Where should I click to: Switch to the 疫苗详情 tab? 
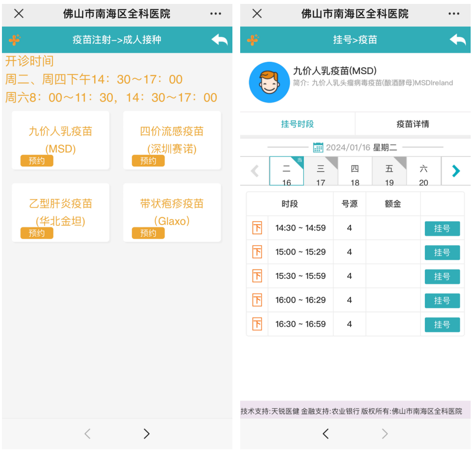click(413, 124)
